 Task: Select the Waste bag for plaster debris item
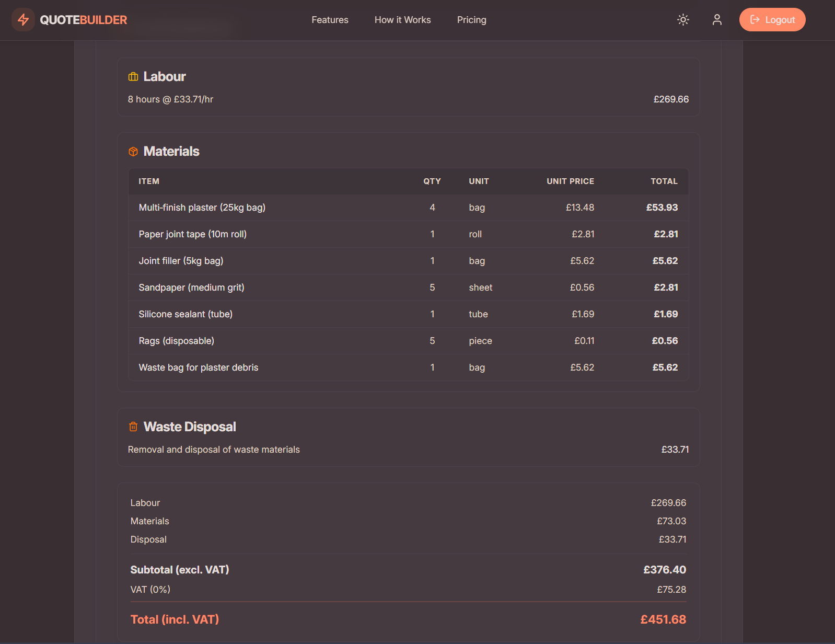click(x=199, y=367)
